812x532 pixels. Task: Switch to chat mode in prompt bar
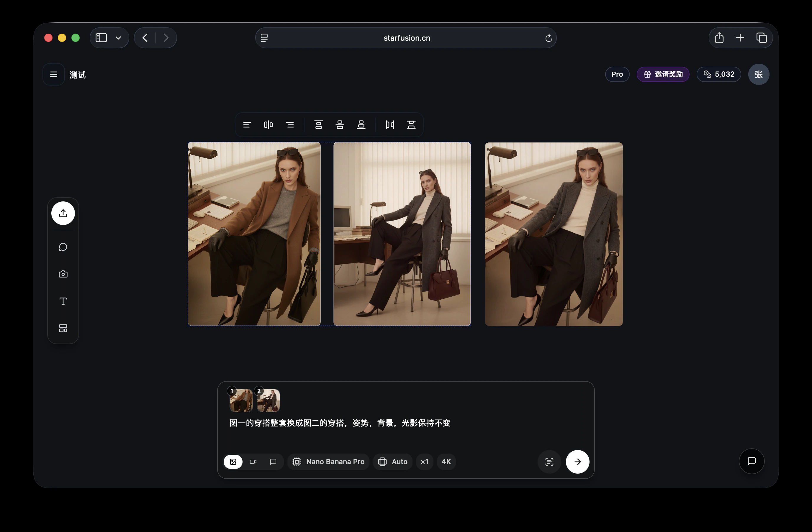tap(273, 462)
